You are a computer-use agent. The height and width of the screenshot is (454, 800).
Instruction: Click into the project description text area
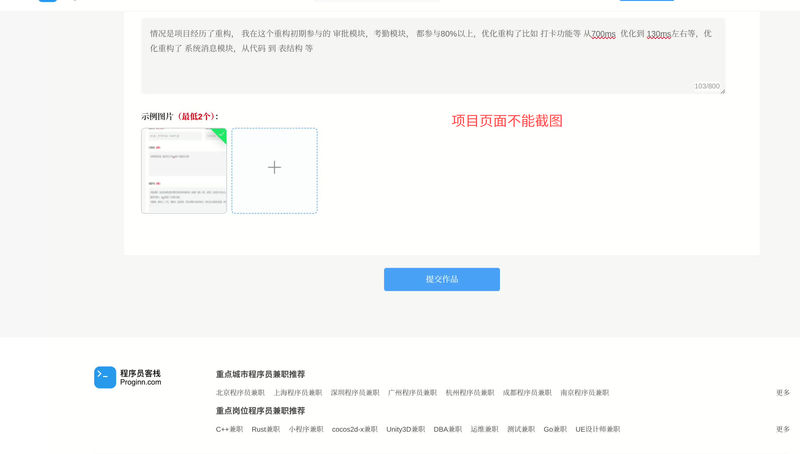(432, 60)
